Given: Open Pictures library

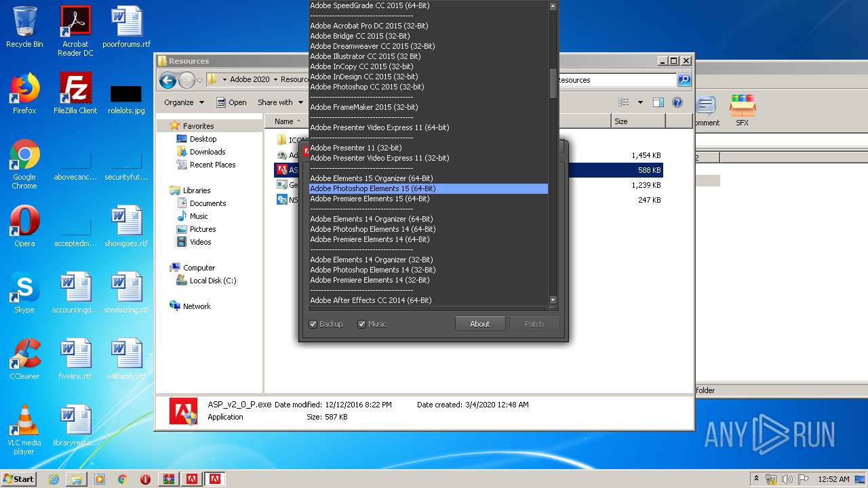Looking at the screenshot, I should point(203,229).
